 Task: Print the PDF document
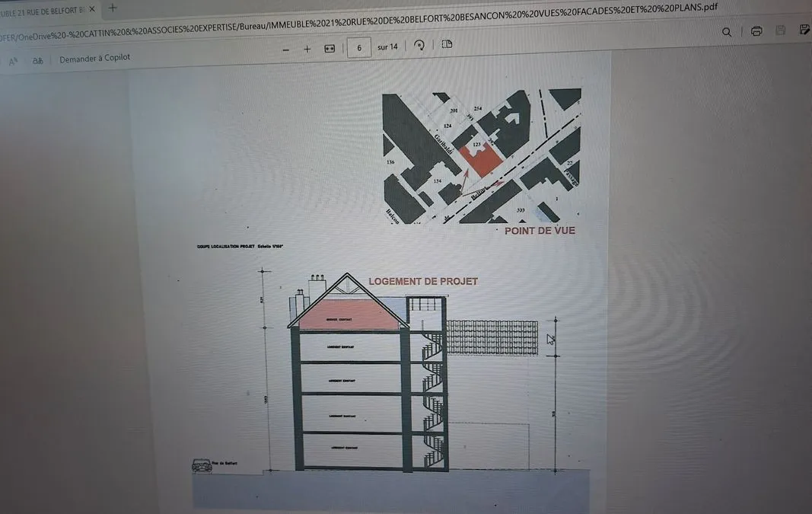pyautogui.click(x=756, y=31)
